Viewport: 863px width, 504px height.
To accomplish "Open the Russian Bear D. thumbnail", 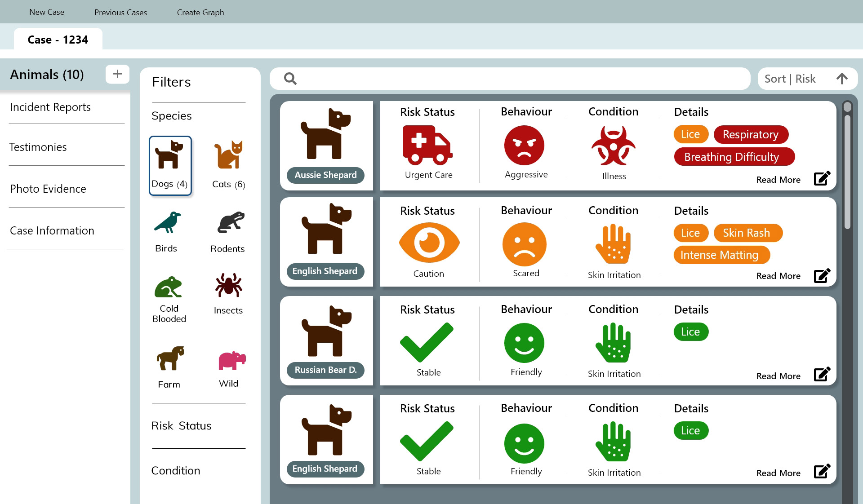I will [x=326, y=332].
